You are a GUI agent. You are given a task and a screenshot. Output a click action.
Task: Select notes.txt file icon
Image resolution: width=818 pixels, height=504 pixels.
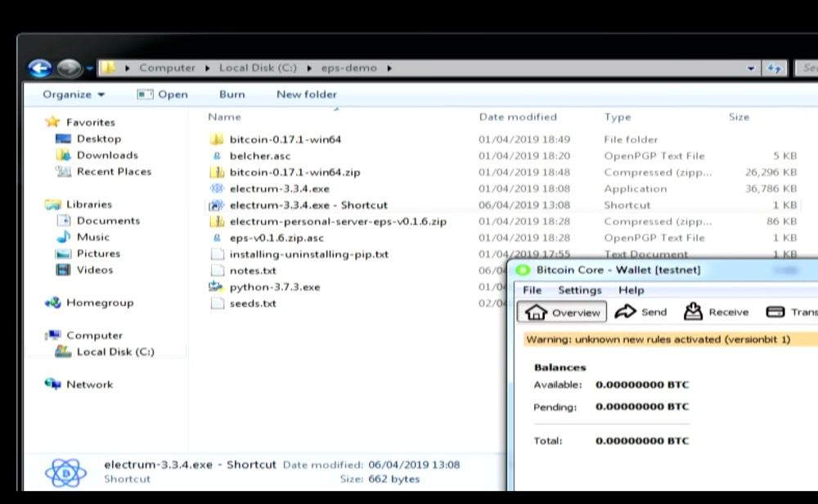pyautogui.click(x=217, y=270)
